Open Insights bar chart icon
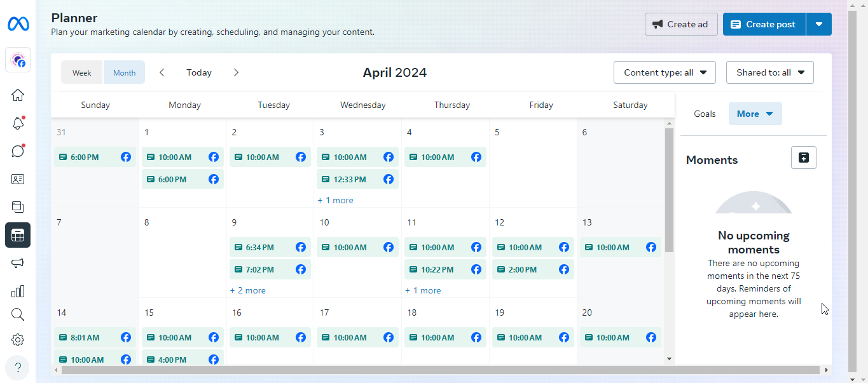 [x=18, y=292]
